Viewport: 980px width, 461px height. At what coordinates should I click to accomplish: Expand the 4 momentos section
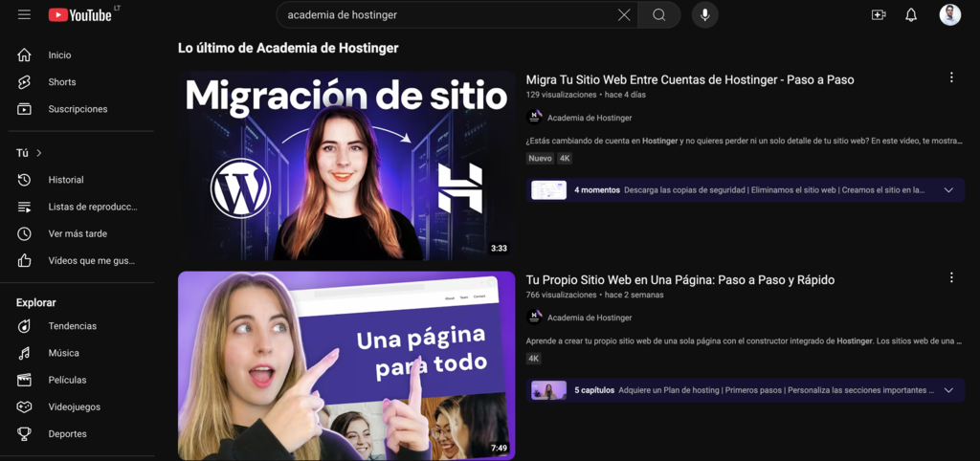[948, 190]
